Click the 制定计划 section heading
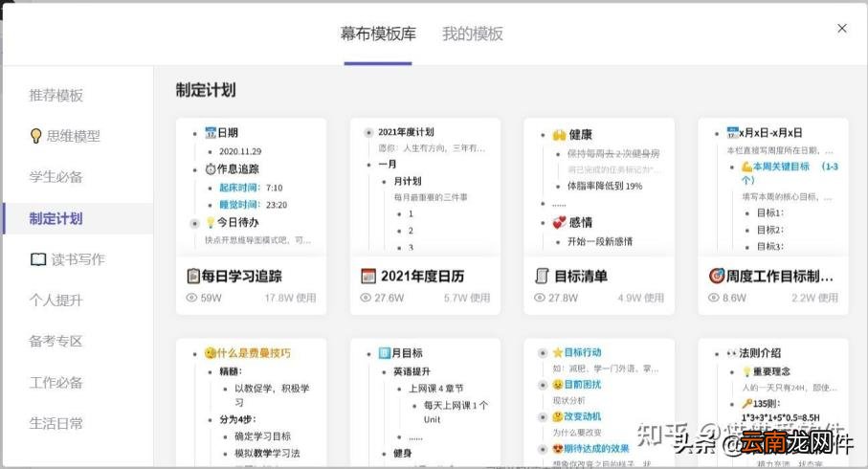Image resolution: width=868 pixels, height=469 pixels. point(206,90)
